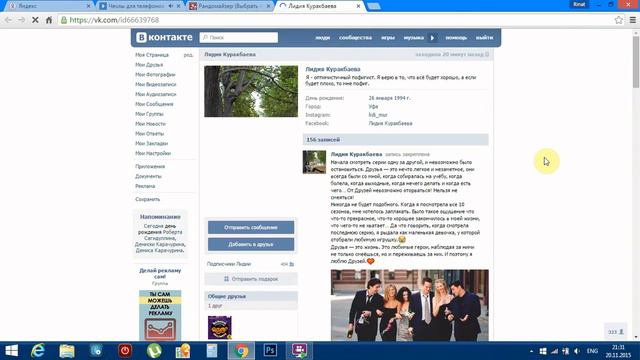This screenshot has height=360, width=640.
Task: Switch to Photoshop in taskbar
Action: [x=270, y=351]
